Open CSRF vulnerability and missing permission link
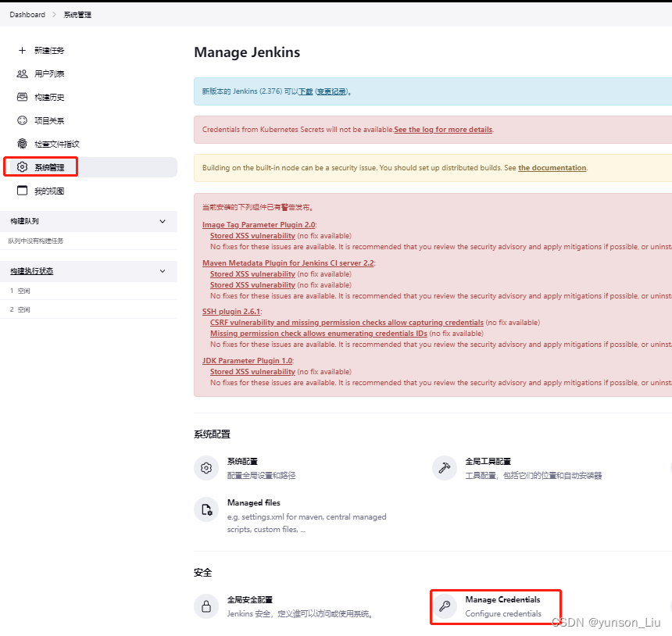Screen dimensions: 672x636 pyautogui.click(x=347, y=322)
